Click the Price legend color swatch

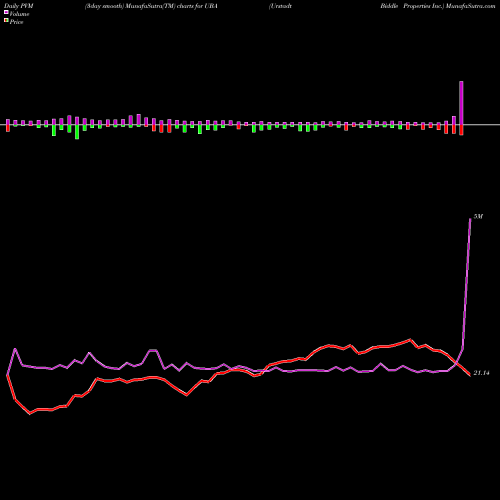(x=6, y=21)
